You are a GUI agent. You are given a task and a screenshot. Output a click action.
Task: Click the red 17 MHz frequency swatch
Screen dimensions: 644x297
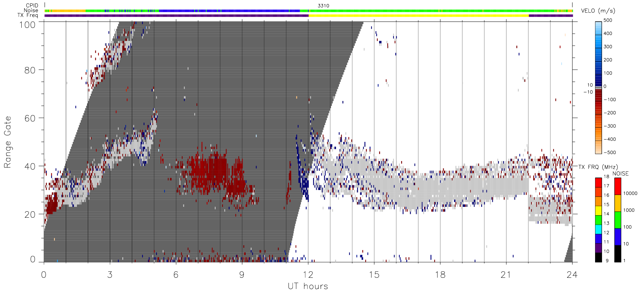pyautogui.click(x=599, y=182)
